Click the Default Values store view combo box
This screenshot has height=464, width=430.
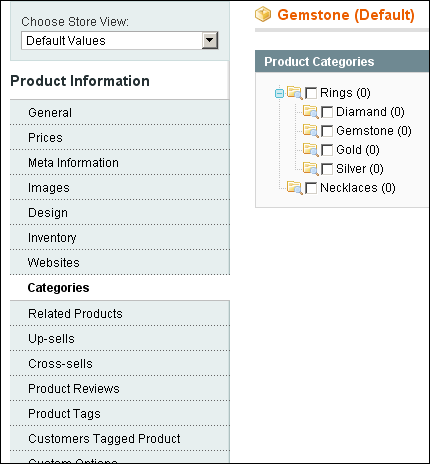click(120, 41)
